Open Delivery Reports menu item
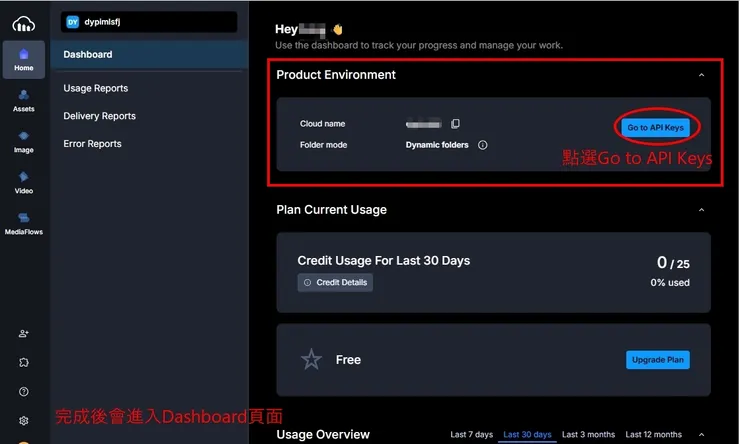 (100, 116)
